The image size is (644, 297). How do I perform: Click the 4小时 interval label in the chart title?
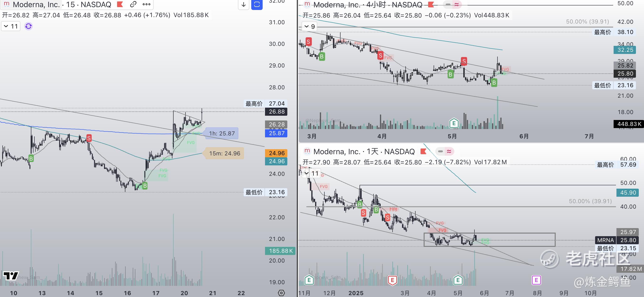pyautogui.click(x=376, y=5)
